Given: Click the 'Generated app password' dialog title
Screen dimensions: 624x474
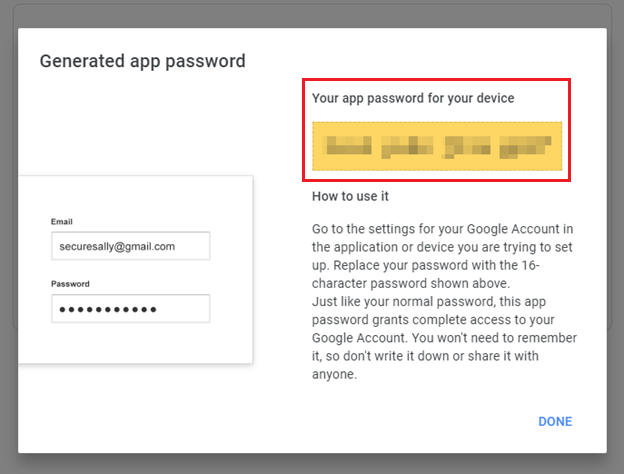Looking at the screenshot, I should [142, 61].
